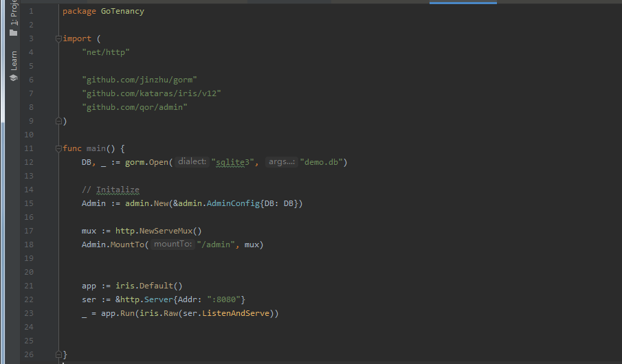Click the "net/http" import string

[106, 52]
